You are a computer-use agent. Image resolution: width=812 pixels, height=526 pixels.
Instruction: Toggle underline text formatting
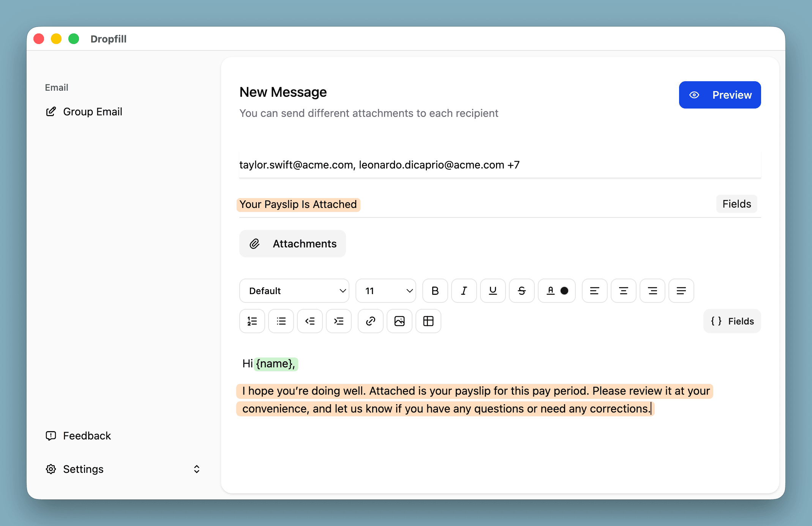(493, 291)
